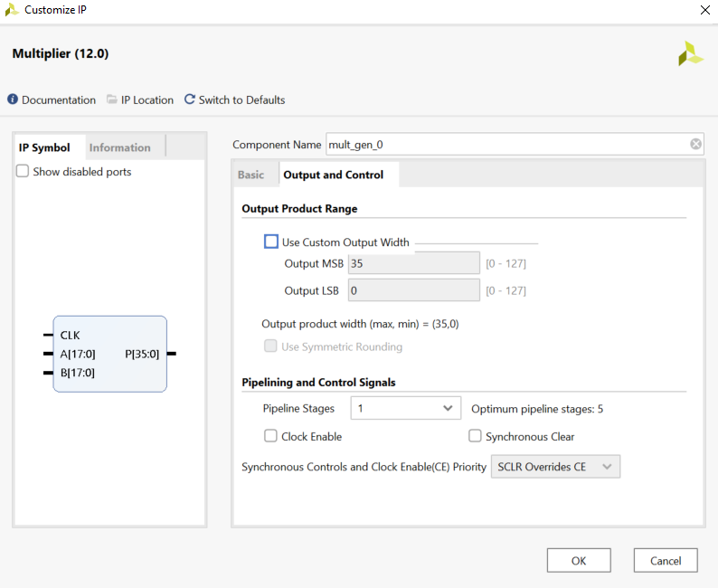Switch to the Basic tab
718x588 pixels.
[250, 175]
